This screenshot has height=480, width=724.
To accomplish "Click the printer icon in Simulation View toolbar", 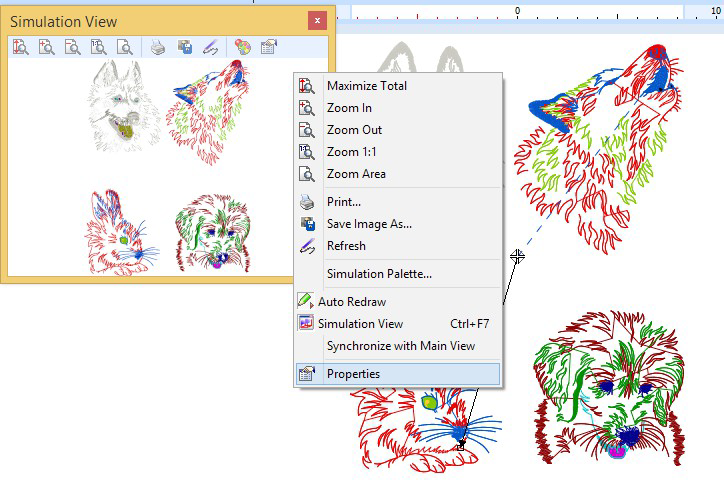I will point(158,47).
